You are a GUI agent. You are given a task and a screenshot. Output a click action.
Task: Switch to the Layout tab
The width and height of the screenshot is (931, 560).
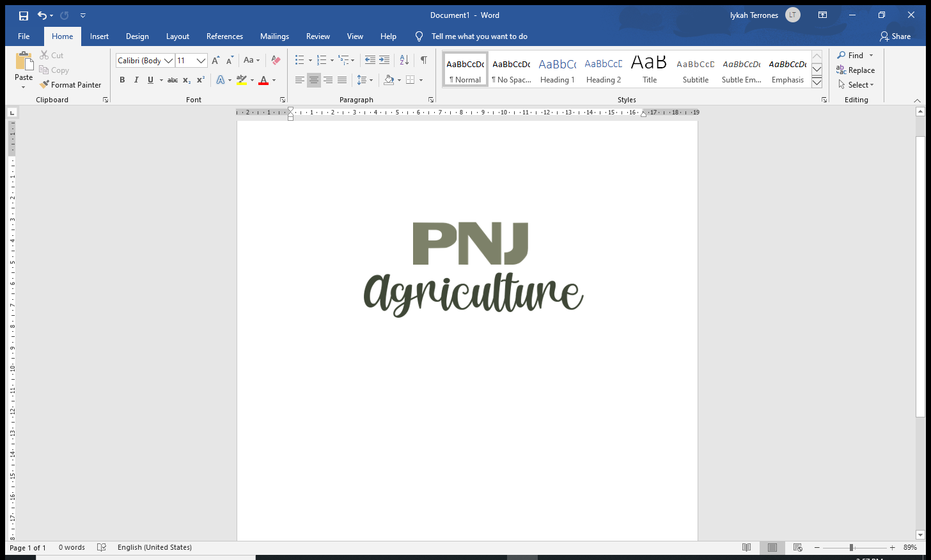tap(177, 36)
